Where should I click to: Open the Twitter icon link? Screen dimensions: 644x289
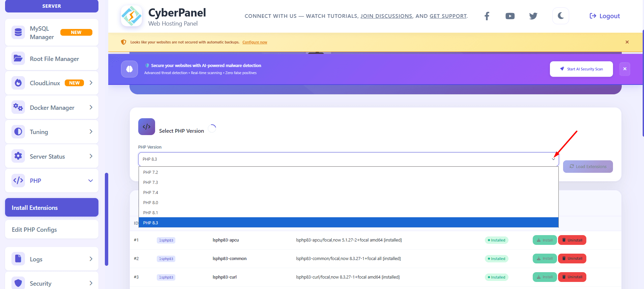(x=533, y=16)
